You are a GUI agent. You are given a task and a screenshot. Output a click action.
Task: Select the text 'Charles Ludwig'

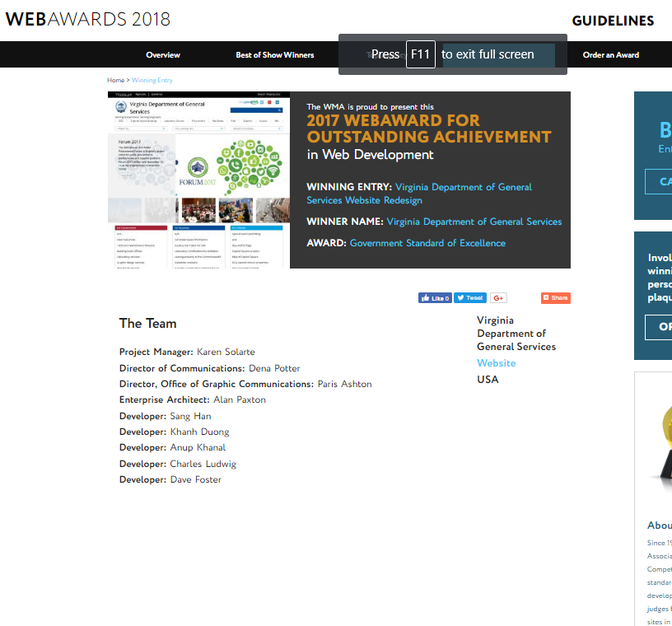point(203,464)
